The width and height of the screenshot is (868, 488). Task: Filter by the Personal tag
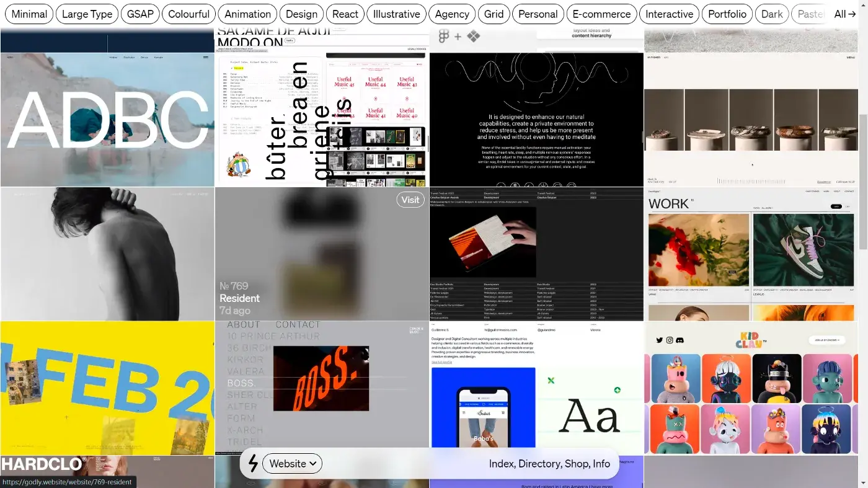(538, 14)
